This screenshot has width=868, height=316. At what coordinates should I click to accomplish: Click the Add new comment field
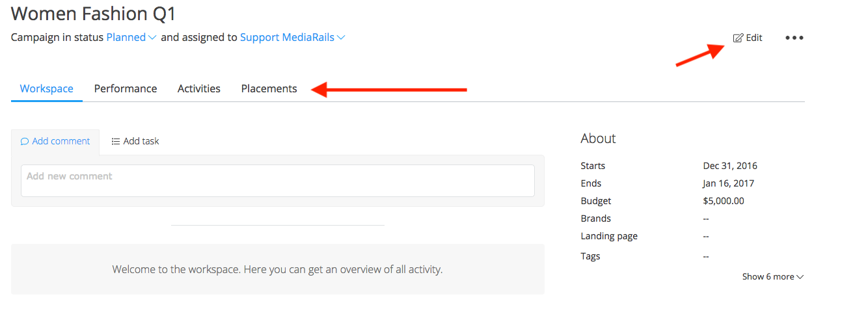[x=277, y=181]
